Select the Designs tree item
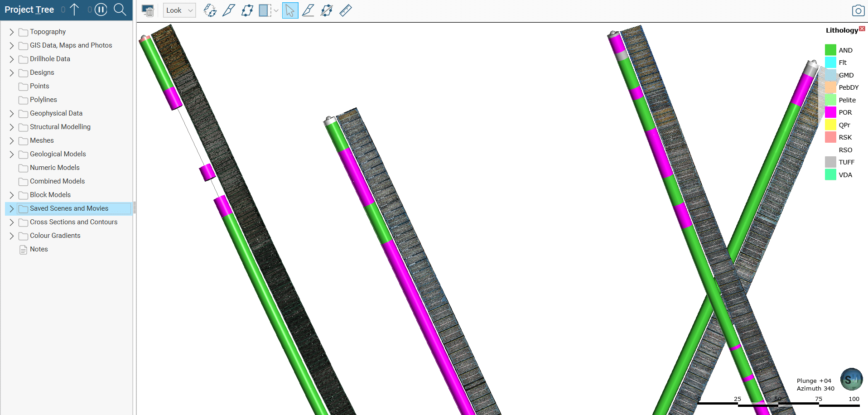The image size is (868, 415). [42, 72]
